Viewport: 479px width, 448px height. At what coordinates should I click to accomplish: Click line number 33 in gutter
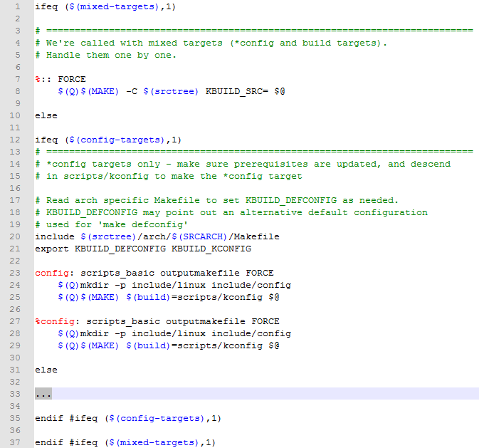(x=15, y=394)
